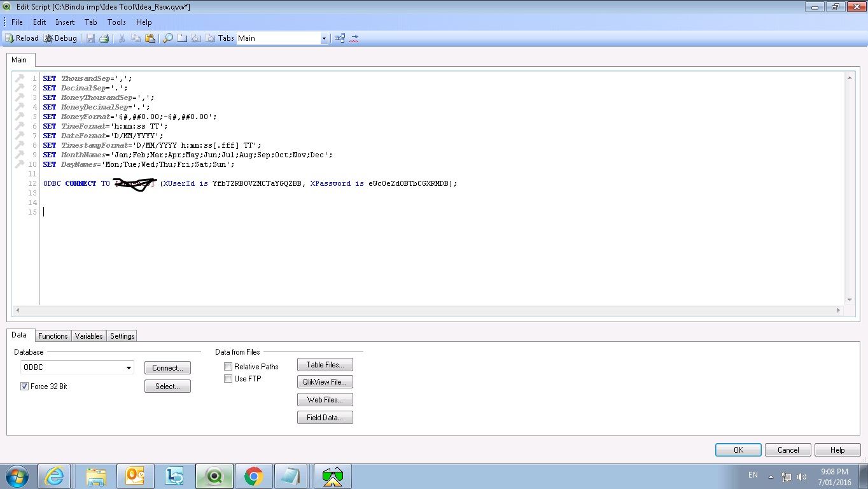Click the Paste clipboard icon
Image resolution: width=868 pixels, height=489 pixels.
pos(150,38)
